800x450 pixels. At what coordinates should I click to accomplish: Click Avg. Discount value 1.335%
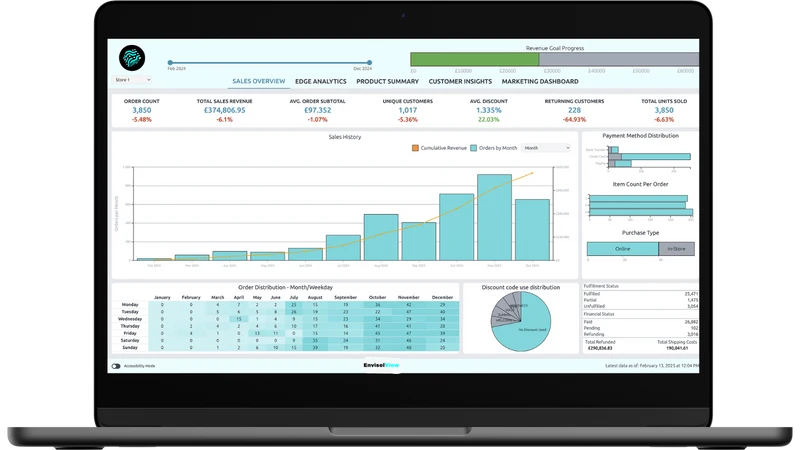tap(489, 110)
